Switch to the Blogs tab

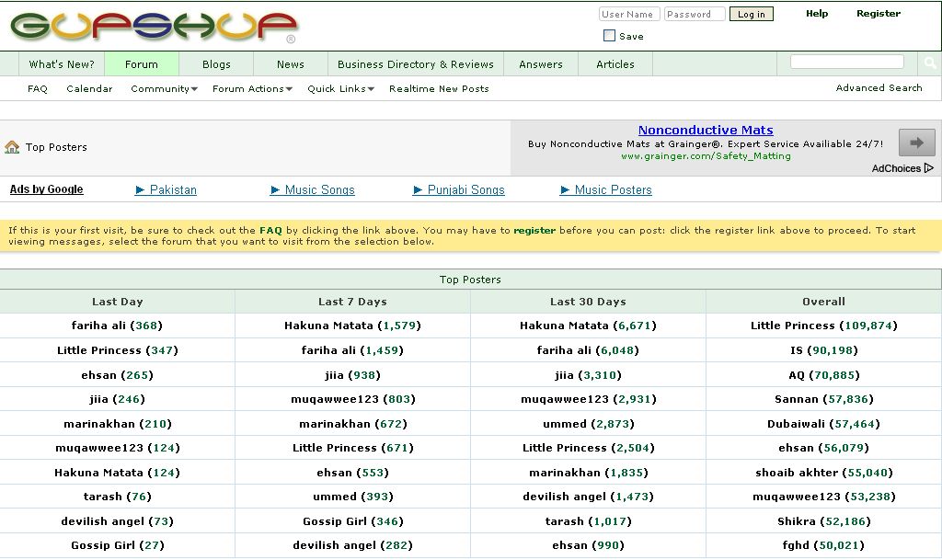tap(216, 64)
